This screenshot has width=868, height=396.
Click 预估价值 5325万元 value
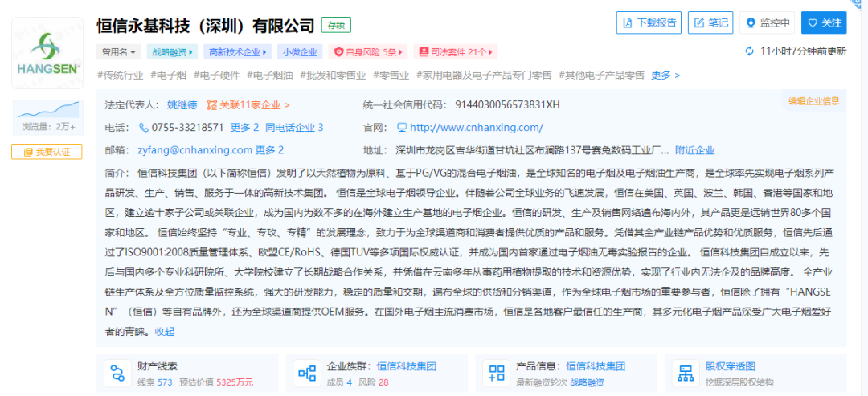click(216, 382)
